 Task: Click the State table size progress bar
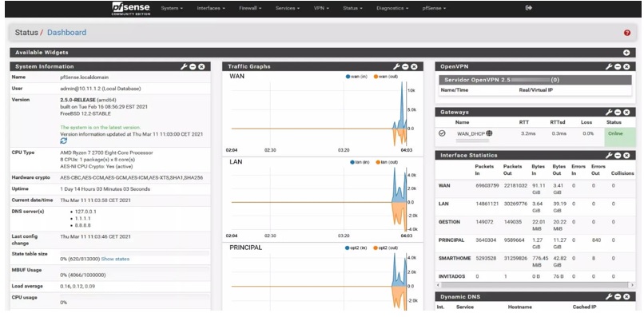pos(135,253)
